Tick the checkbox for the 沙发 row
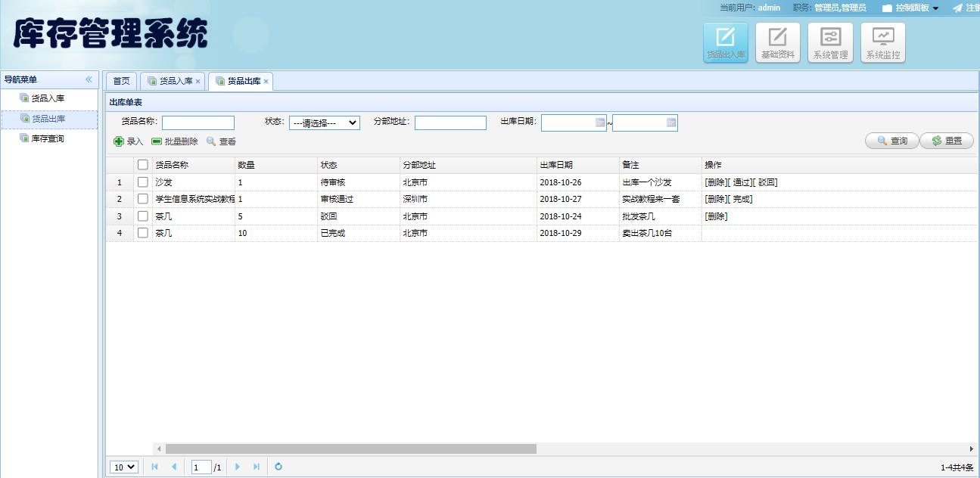The width and height of the screenshot is (980, 478). click(x=143, y=182)
